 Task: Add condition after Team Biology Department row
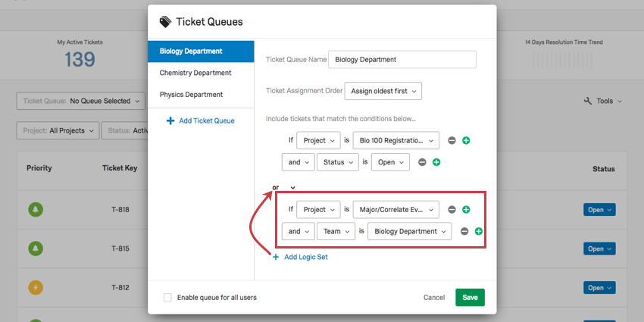[x=479, y=231]
